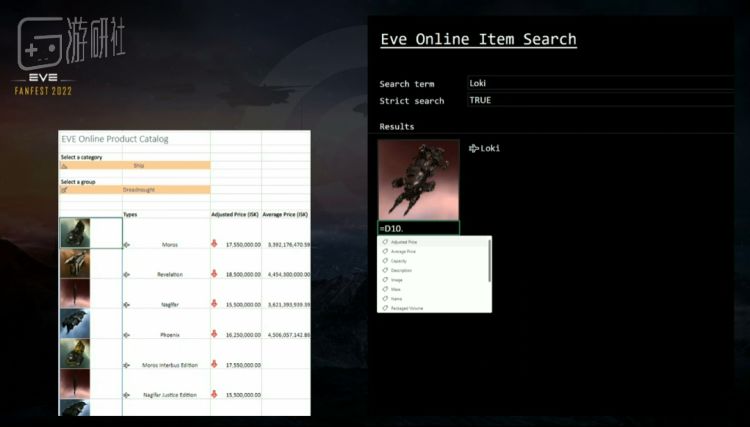The width and height of the screenshot is (750, 427).
Task: Click the autocomplete list scrollbar
Action: coord(489,261)
